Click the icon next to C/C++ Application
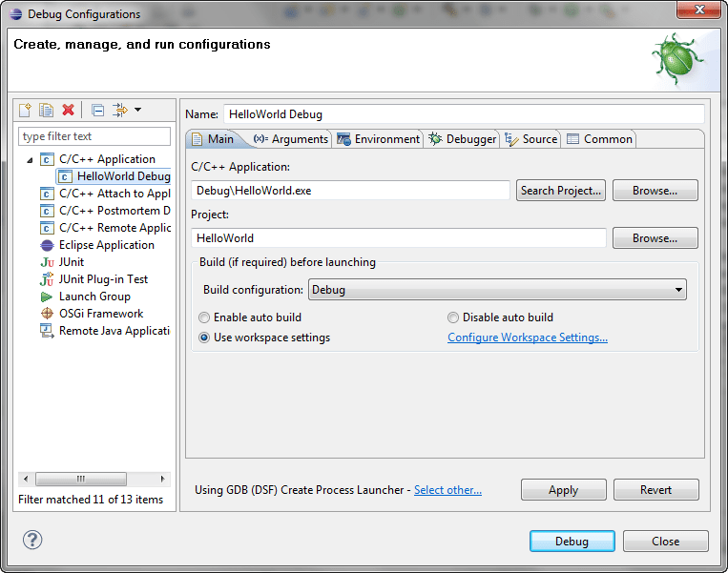The height and width of the screenshot is (573, 728). tap(47, 159)
